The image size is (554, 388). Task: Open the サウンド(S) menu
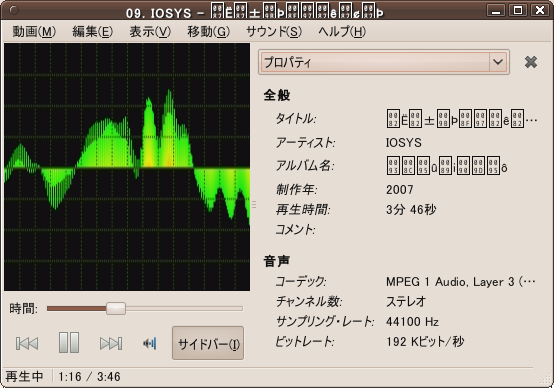274,32
